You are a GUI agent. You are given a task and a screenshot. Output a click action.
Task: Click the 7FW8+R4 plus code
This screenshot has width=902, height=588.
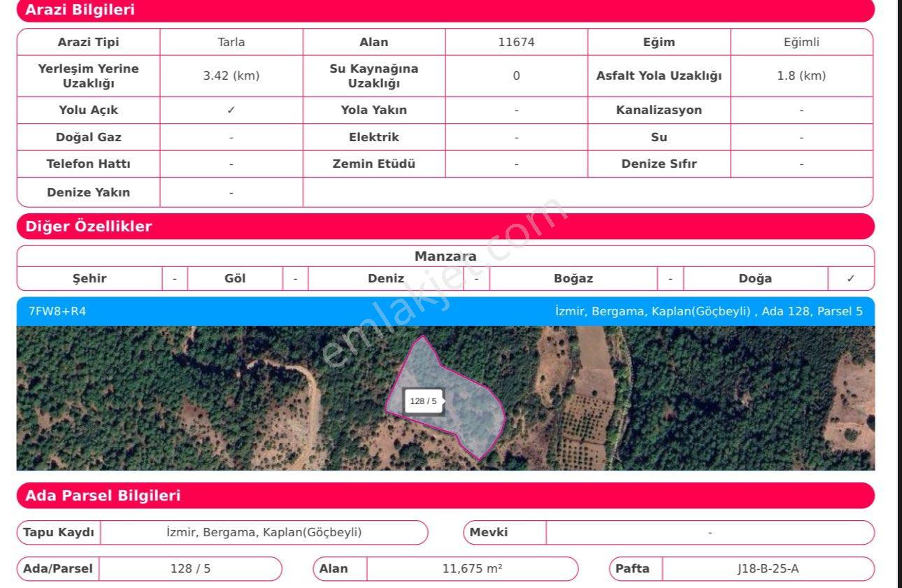57,311
